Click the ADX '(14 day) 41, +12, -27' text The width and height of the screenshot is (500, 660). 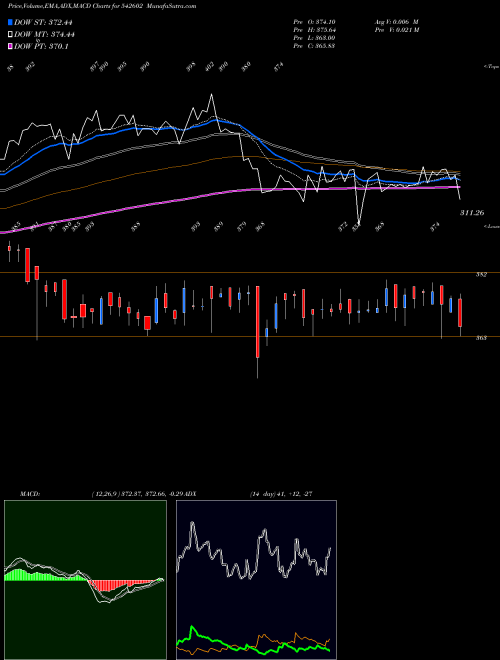(281, 494)
